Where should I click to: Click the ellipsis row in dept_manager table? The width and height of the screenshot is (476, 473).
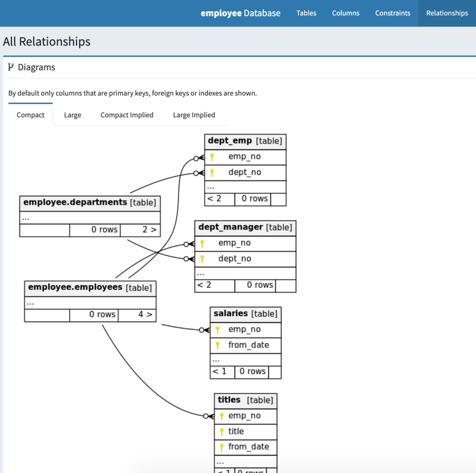245,273
